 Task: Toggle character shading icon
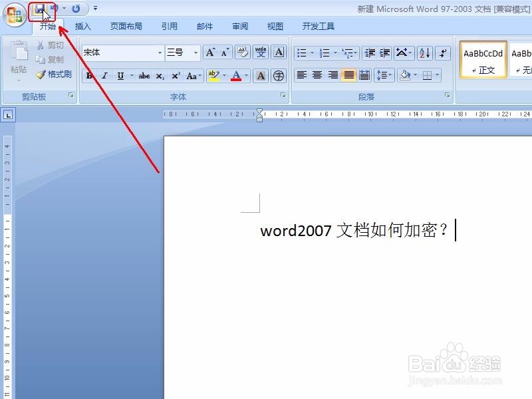pyautogui.click(x=261, y=76)
